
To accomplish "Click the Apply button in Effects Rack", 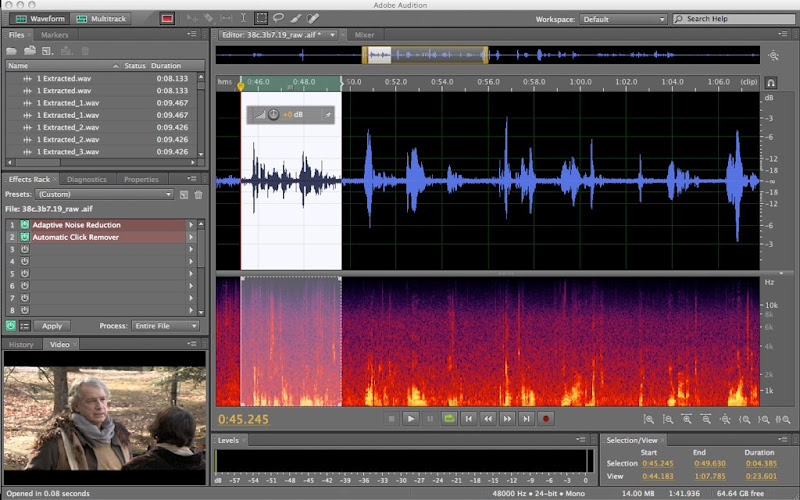I will pos(52,326).
